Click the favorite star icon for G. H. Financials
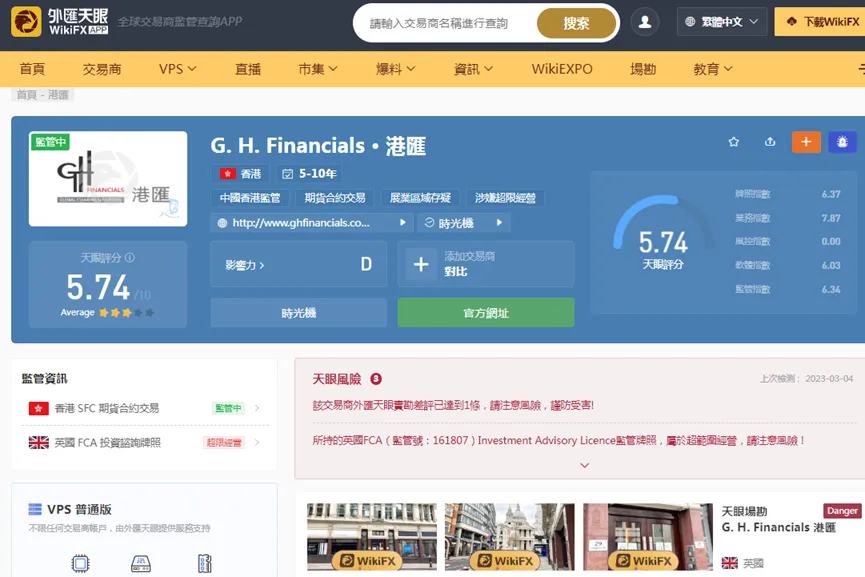The image size is (865, 577). (x=733, y=142)
